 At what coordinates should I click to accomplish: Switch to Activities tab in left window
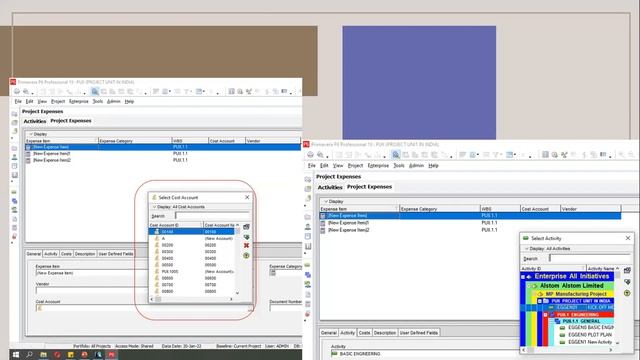pyautogui.click(x=34, y=121)
